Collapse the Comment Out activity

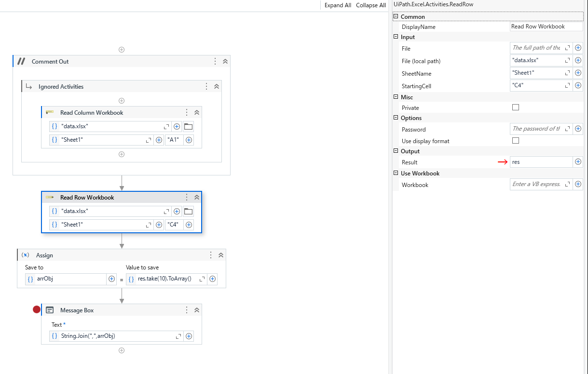pos(225,62)
